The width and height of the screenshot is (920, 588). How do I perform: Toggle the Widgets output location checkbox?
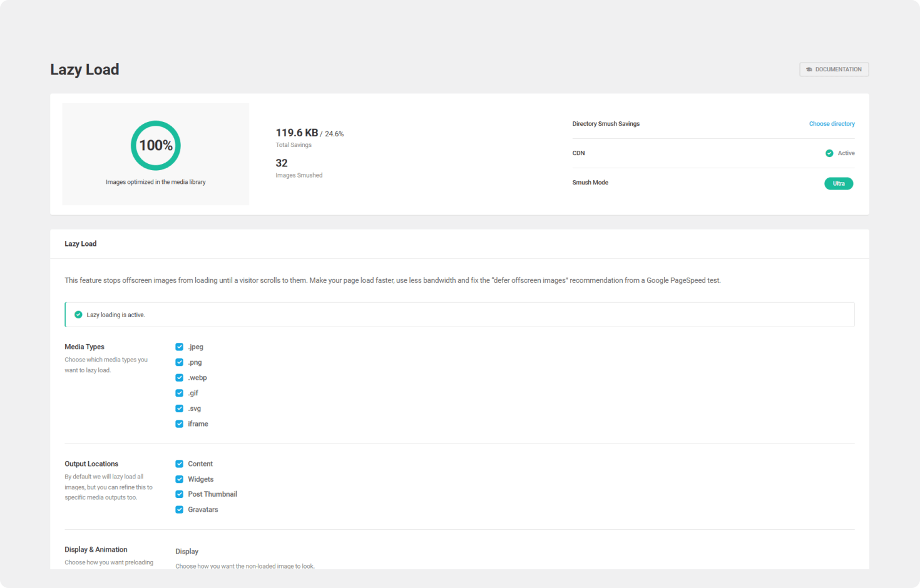180,479
